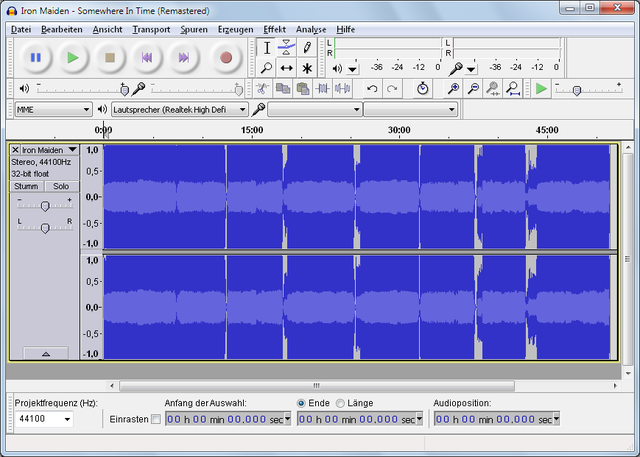Click the Solo button on track

(61, 186)
